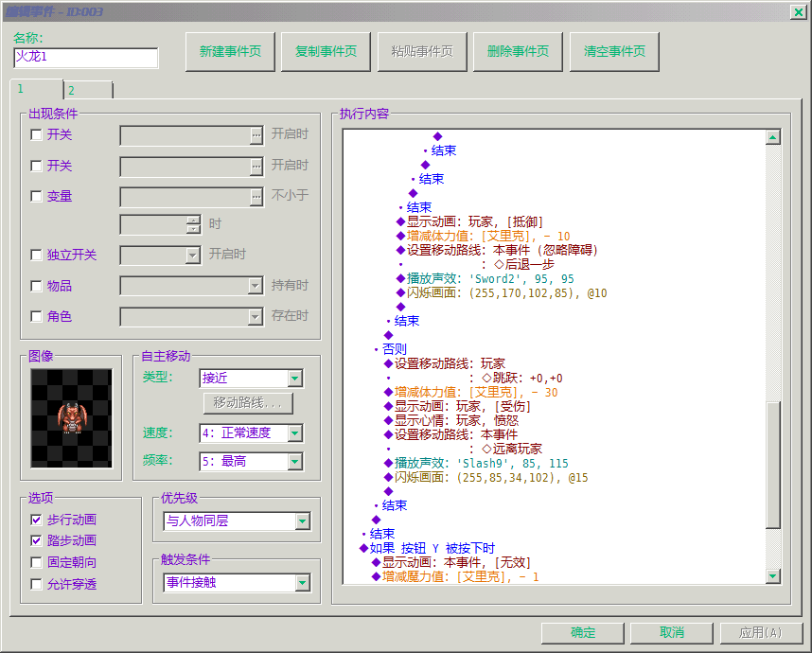The width and height of the screenshot is (812, 653).
Task: Click the 删除事件页 button
Action: pos(518,51)
